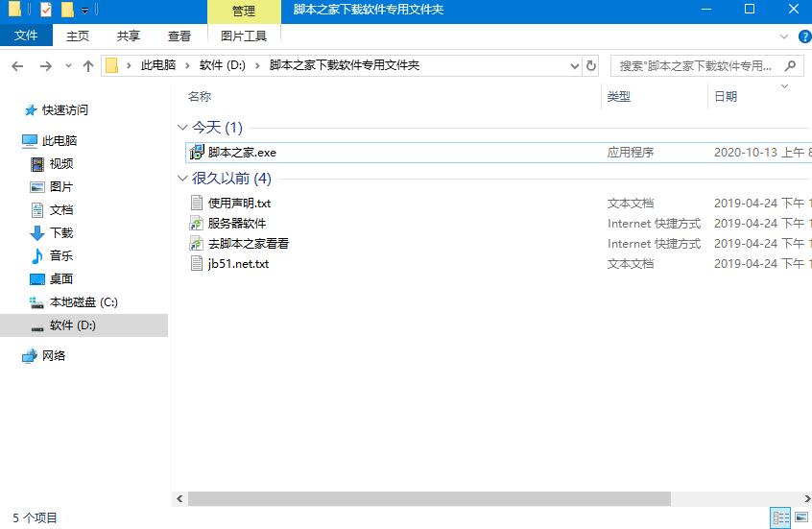Sort by the 类型 column header

(x=619, y=96)
